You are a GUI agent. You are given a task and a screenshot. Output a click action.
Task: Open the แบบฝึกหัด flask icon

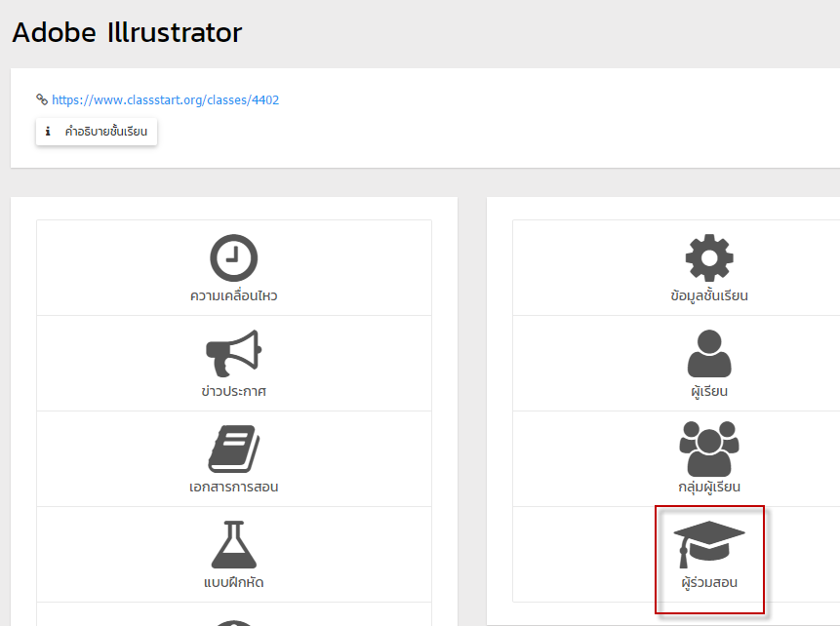233,544
